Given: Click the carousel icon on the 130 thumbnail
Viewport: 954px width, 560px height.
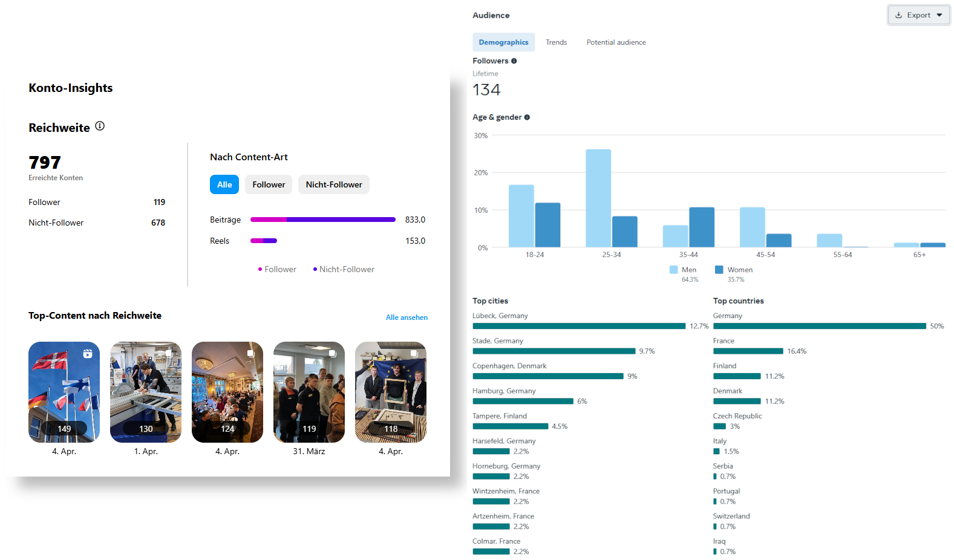Looking at the screenshot, I should [169, 353].
